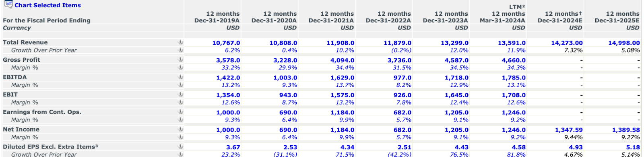Open the 2024E Net Income estimate 1,347.59
Image resolution: width=644 pixels, height=157 pixels.
point(569,130)
